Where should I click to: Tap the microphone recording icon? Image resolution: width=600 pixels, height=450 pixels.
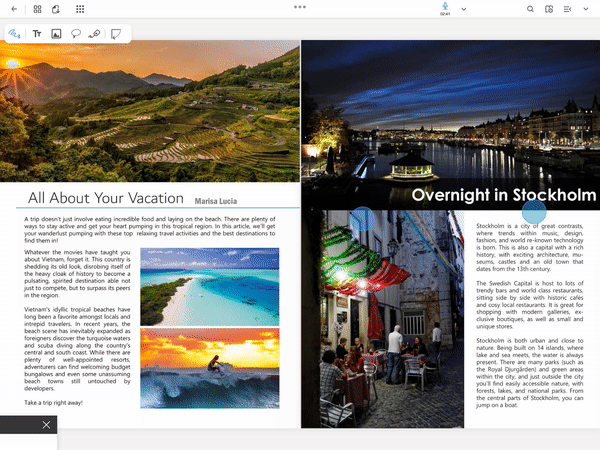coord(445,6)
